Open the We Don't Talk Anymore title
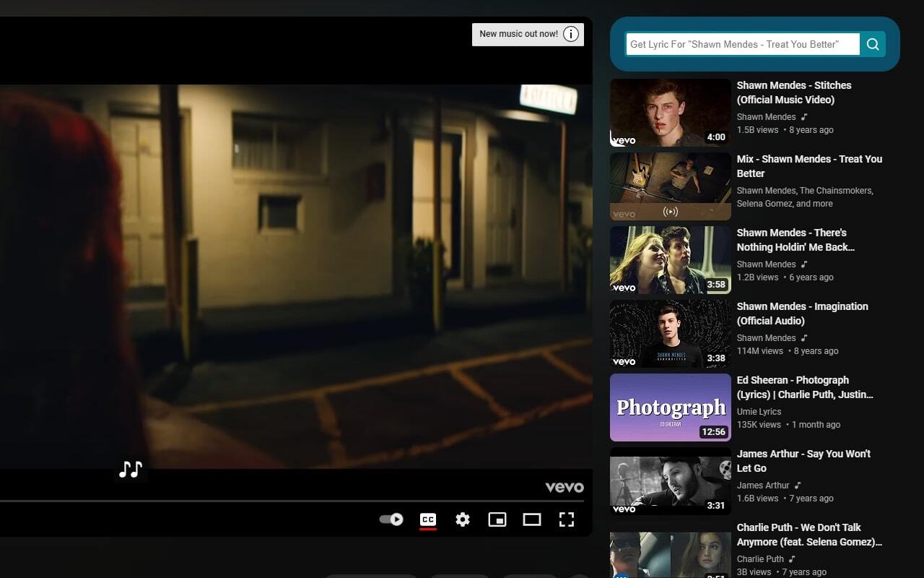 point(809,535)
